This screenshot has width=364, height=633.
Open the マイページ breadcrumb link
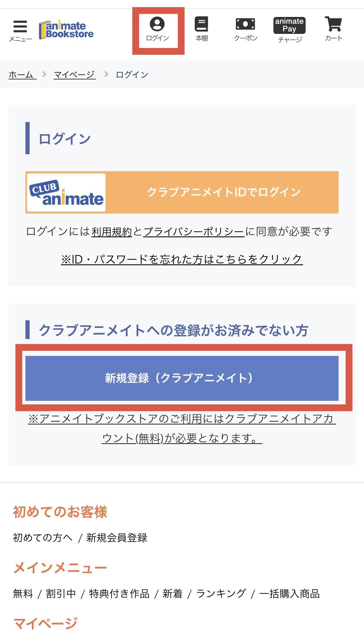pos(74,74)
